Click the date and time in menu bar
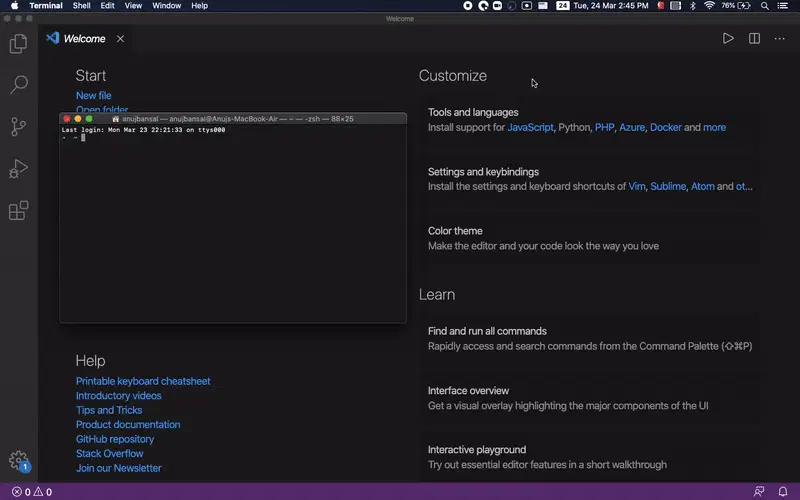This screenshot has width=800, height=500. pyautogui.click(x=611, y=6)
